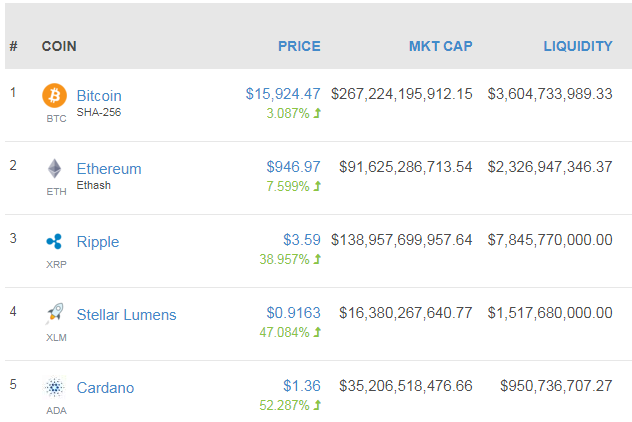
Task: Click the COIN column header
Action: point(59,46)
